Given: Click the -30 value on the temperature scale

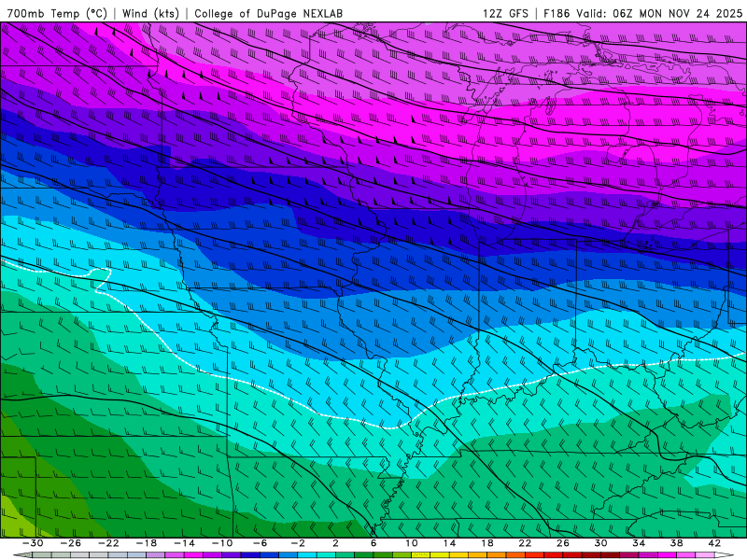Looking at the screenshot, I should [x=33, y=543].
